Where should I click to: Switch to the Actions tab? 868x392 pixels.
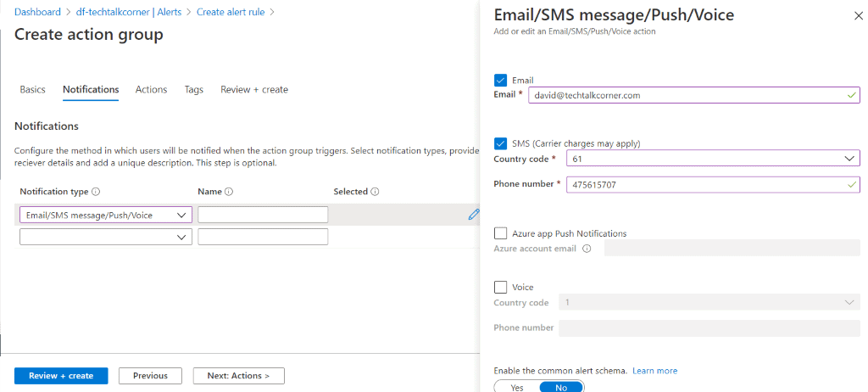point(151,89)
